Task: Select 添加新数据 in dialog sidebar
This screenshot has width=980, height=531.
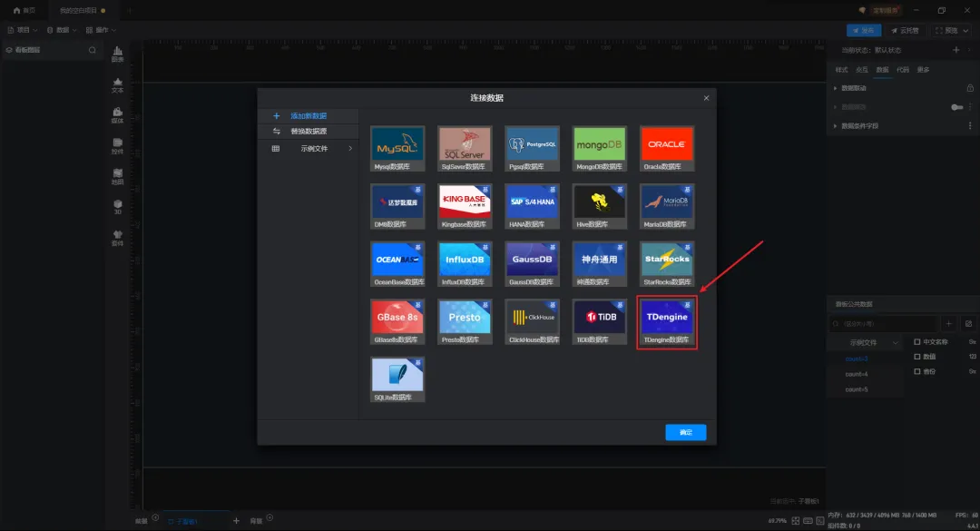Action: point(309,115)
